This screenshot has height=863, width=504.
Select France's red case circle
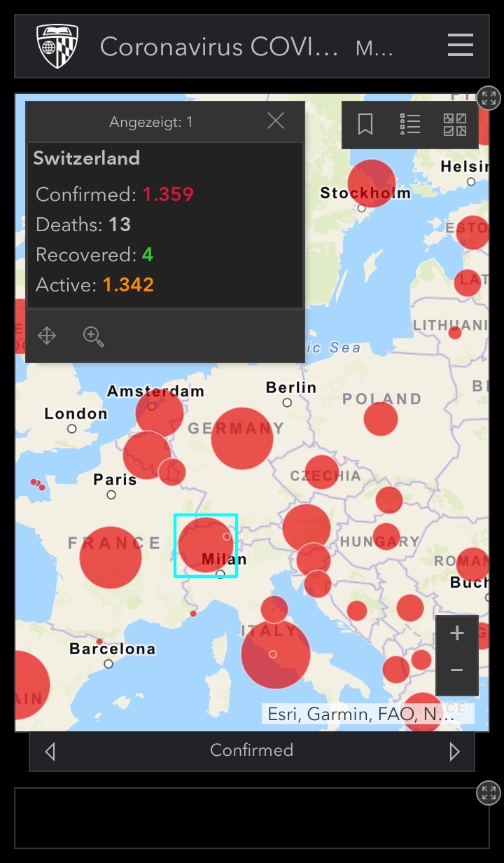coord(111,557)
